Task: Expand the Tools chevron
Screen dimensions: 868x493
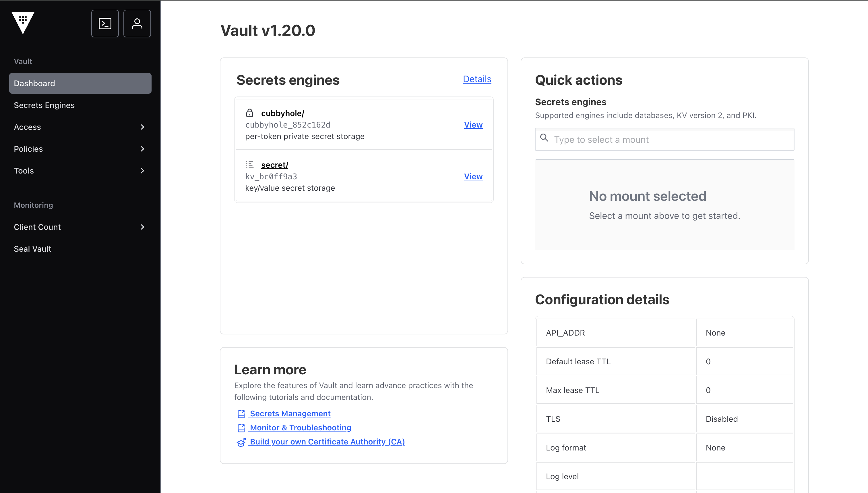Action: point(142,171)
